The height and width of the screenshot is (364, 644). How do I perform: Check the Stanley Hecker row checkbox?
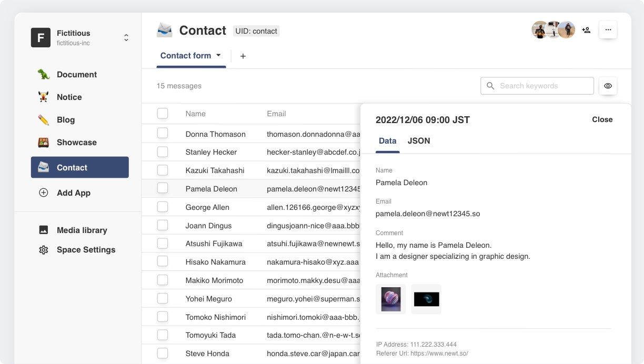pos(163,151)
